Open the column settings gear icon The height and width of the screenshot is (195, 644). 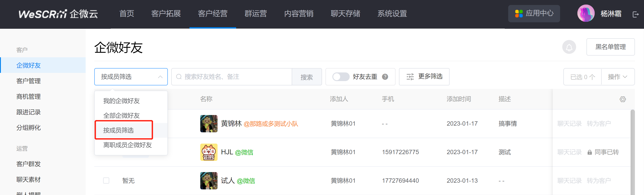click(623, 99)
